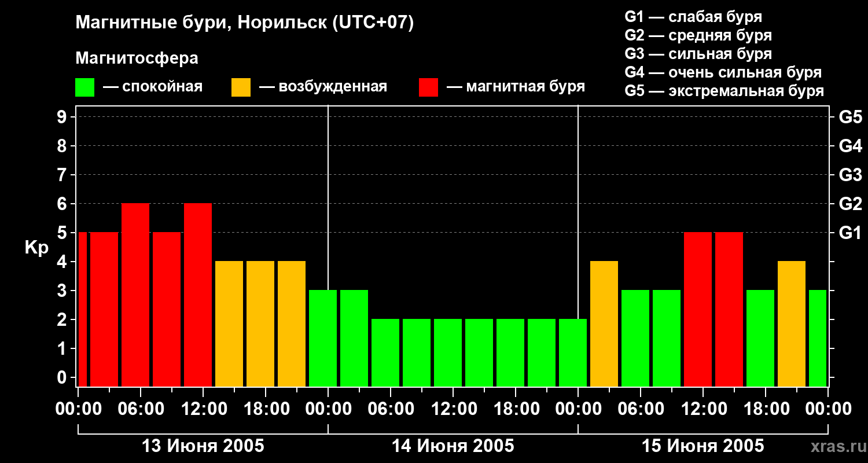Click the 'G3 — сильная буря' line
This screenshot has width=868, height=463.
(x=698, y=54)
